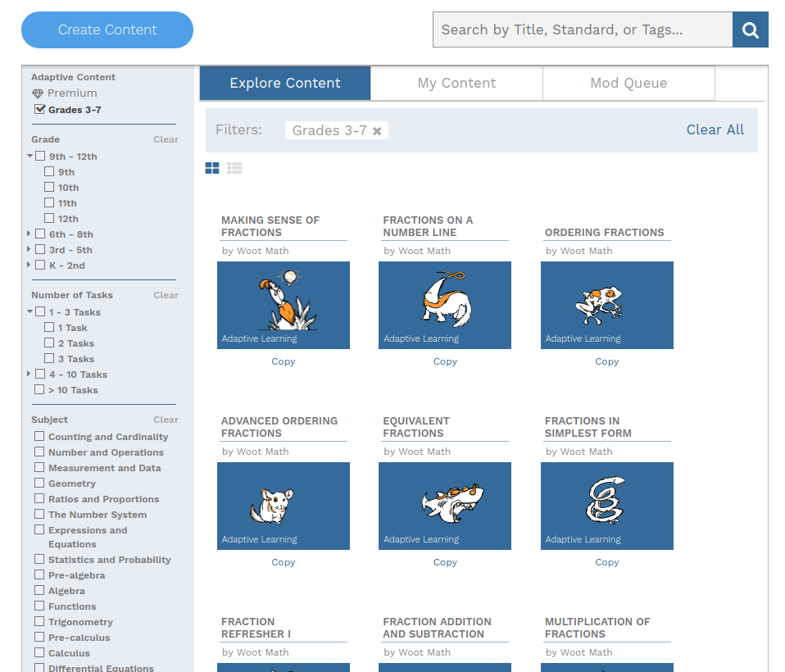Switch to list view layout
This screenshot has height=672, width=785.
coord(234,168)
